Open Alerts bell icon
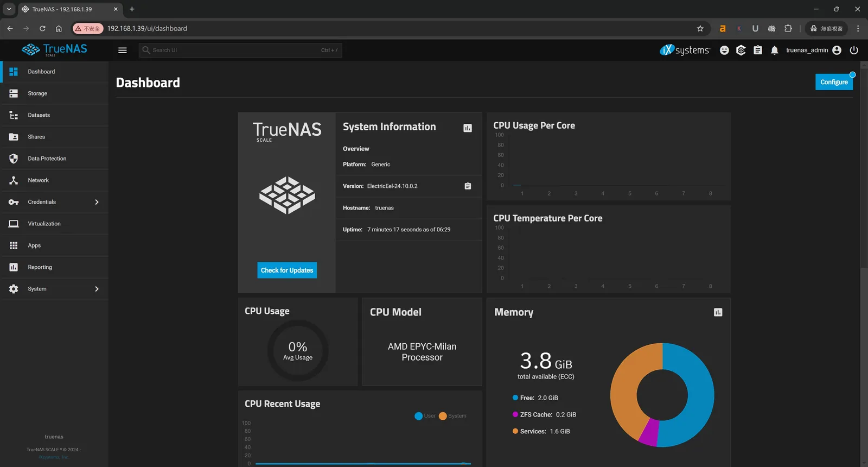 775,50
